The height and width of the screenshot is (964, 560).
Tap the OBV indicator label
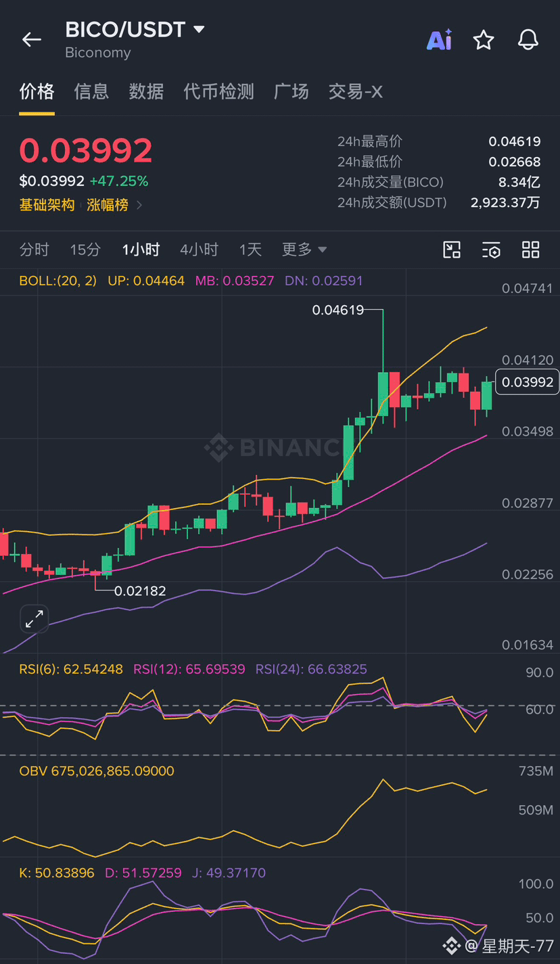(x=97, y=771)
